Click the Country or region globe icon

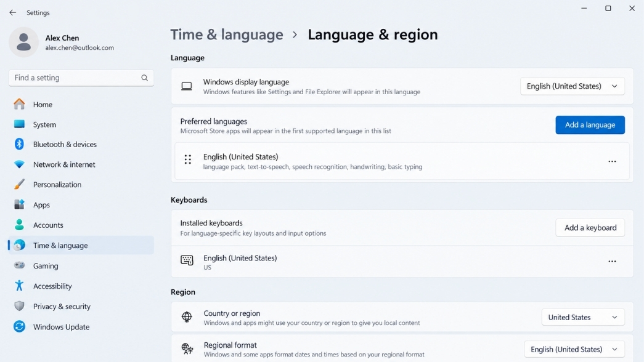187,317
